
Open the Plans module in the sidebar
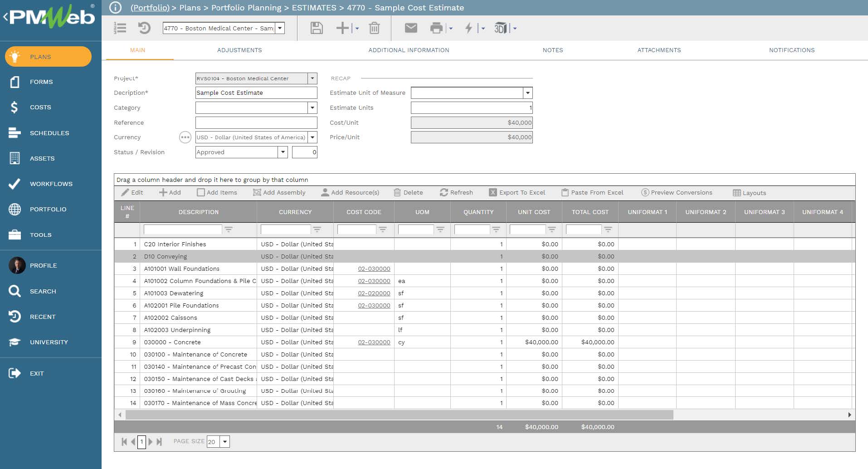[x=48, y=57]
